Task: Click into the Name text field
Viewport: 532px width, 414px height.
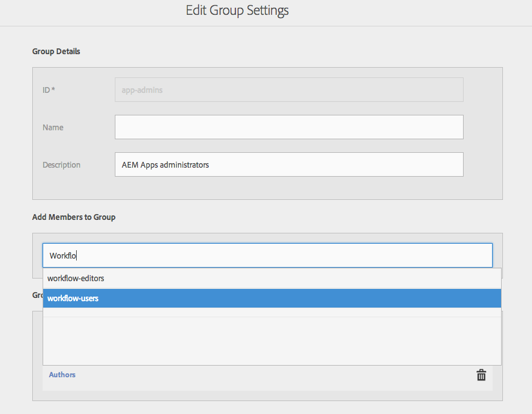Action: click(289, 127)
